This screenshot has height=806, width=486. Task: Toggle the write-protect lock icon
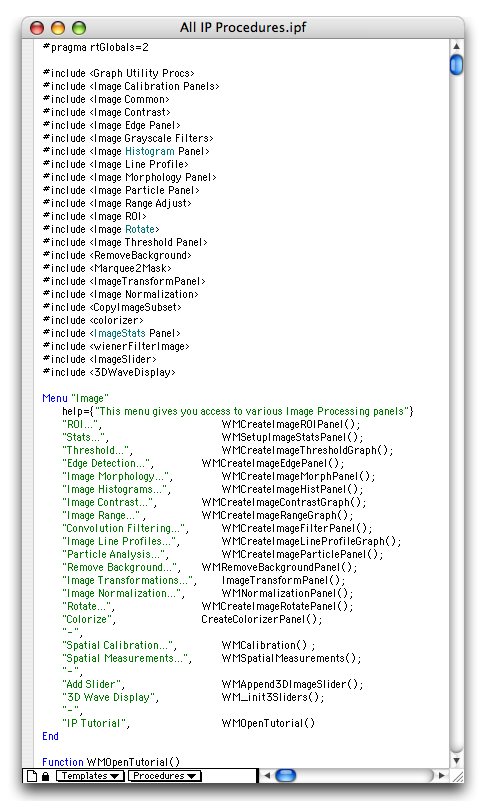45,776
